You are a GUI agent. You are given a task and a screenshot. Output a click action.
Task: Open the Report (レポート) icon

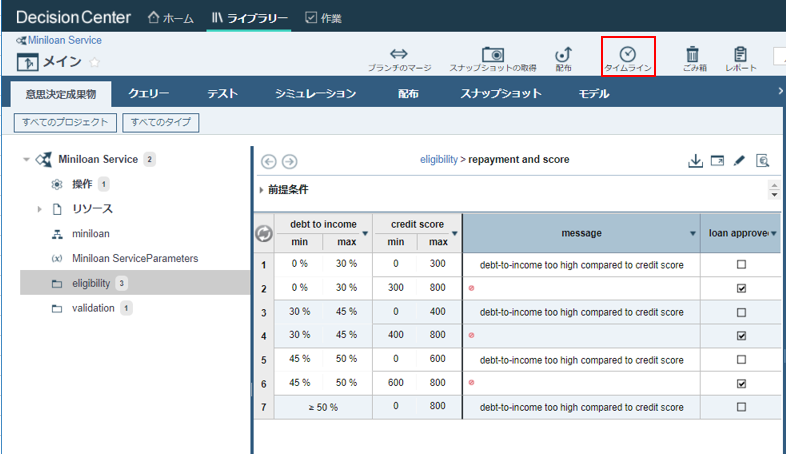click(740, 54)
